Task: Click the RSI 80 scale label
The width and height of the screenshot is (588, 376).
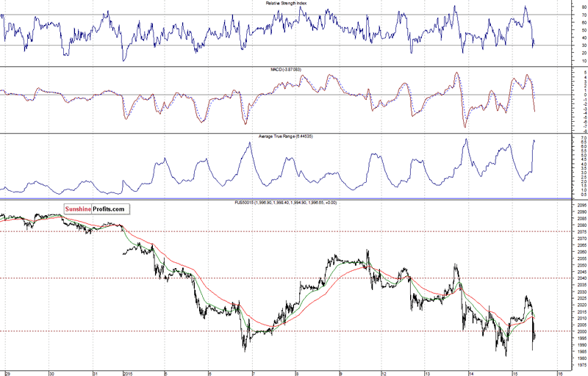Action: click(x=561, y=7)
